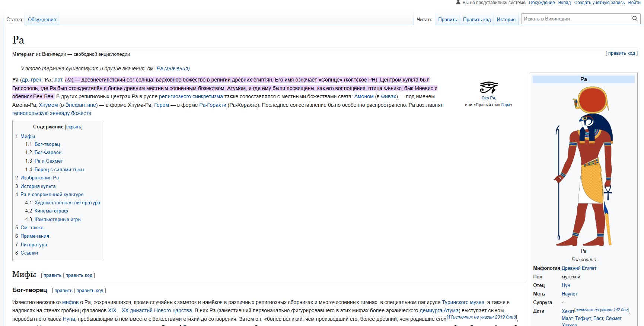Image resolution: width=644 pixels, height=326 pixels.
Task: Jump to contents item 1.3 Ра и Сехмет
Action: (49, 161)
